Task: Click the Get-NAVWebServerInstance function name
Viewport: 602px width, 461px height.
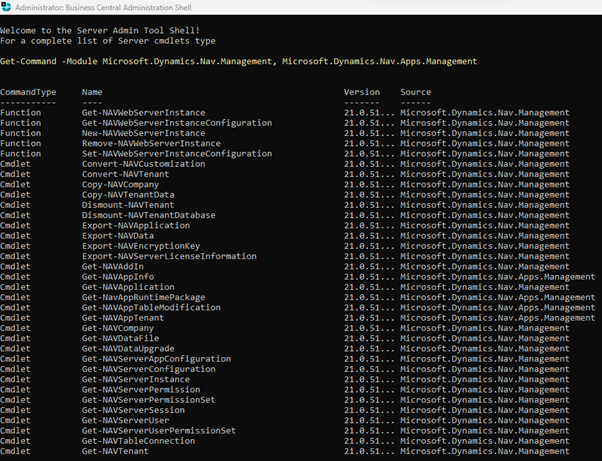Action: [143, 112]
